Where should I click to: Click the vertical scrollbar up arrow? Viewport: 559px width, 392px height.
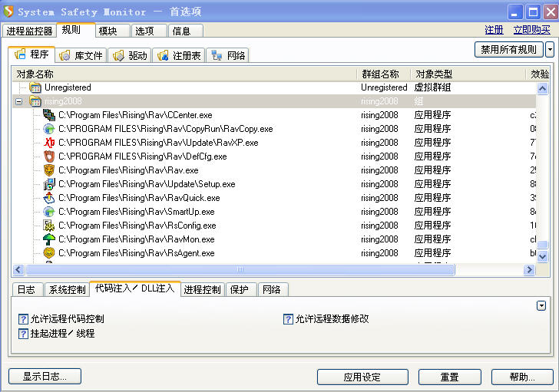click(542, 88)
